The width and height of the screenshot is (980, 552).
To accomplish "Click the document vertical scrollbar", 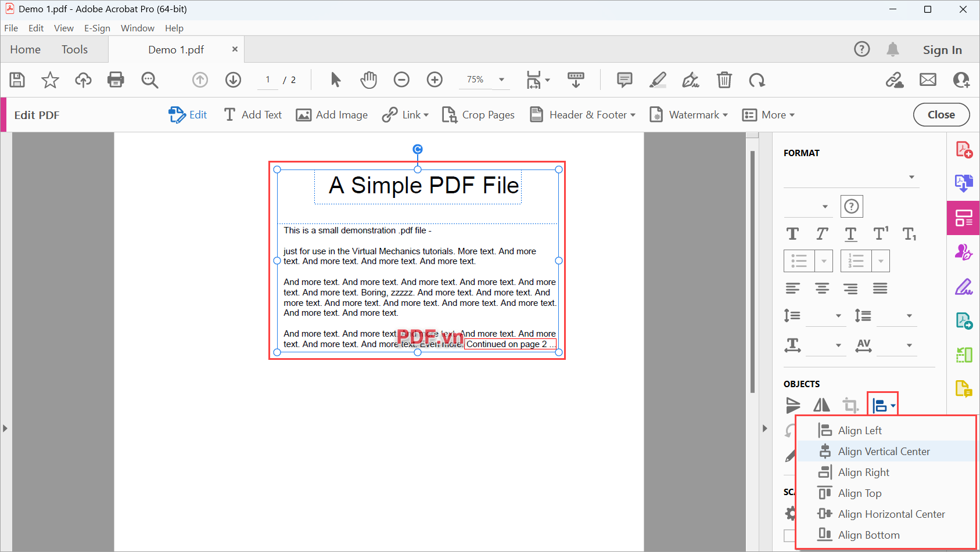I will [752, 272].
